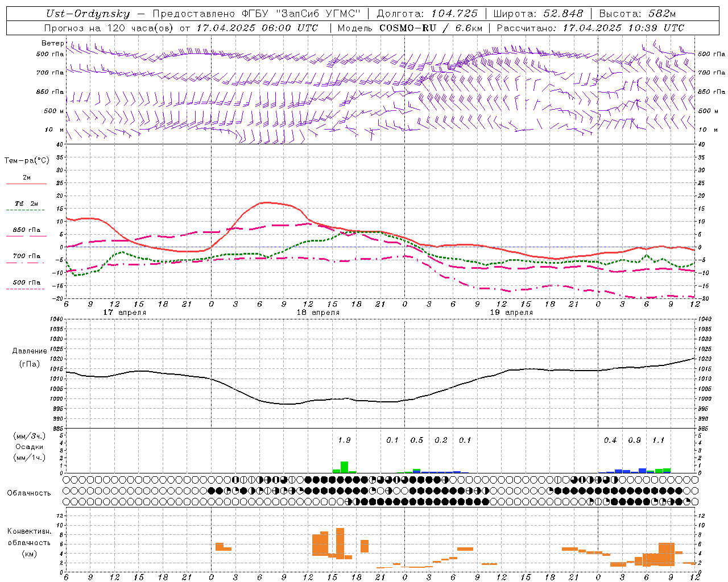Click the "18 апреля" date label
This screenshot has width=728, height=582.
318,313
